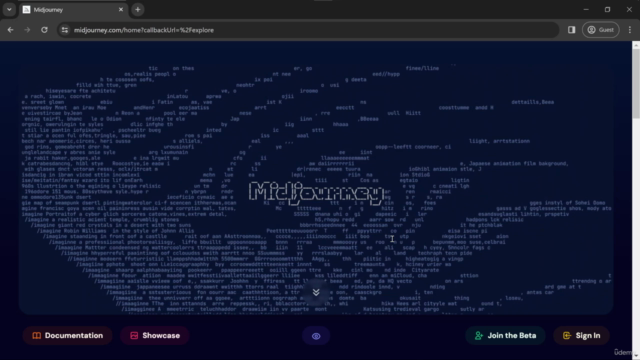Viewport: 640px width, 360px height.
Task: Click the page vertical scrollbar thumb
Action: click(x=636, y=83)
